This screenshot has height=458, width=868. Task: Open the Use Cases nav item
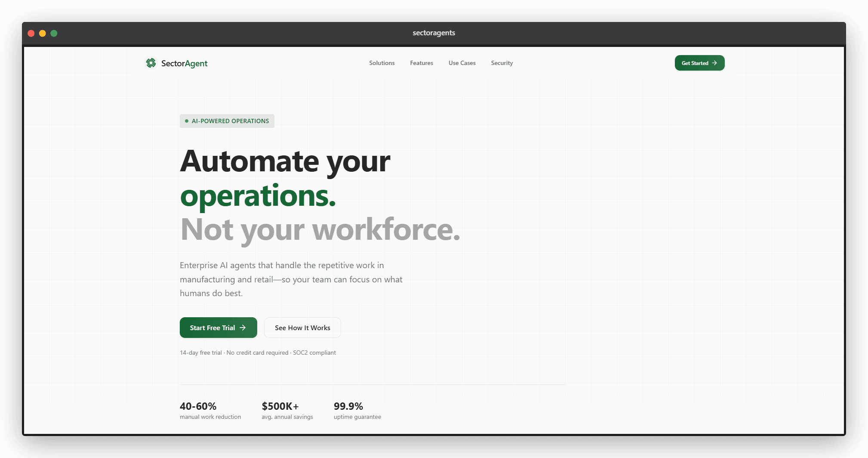tap(462, 63)
